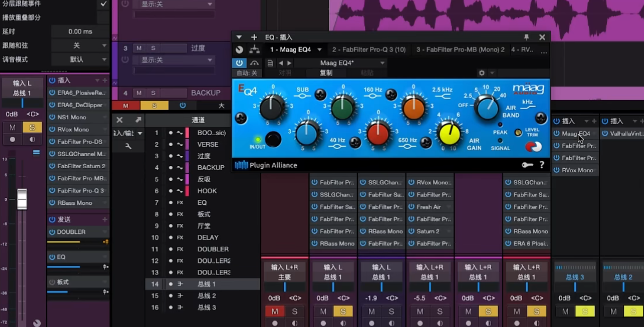Click the 复制 copy button
The width and height of the screenshot is (644, 327).
click(326, 73)
